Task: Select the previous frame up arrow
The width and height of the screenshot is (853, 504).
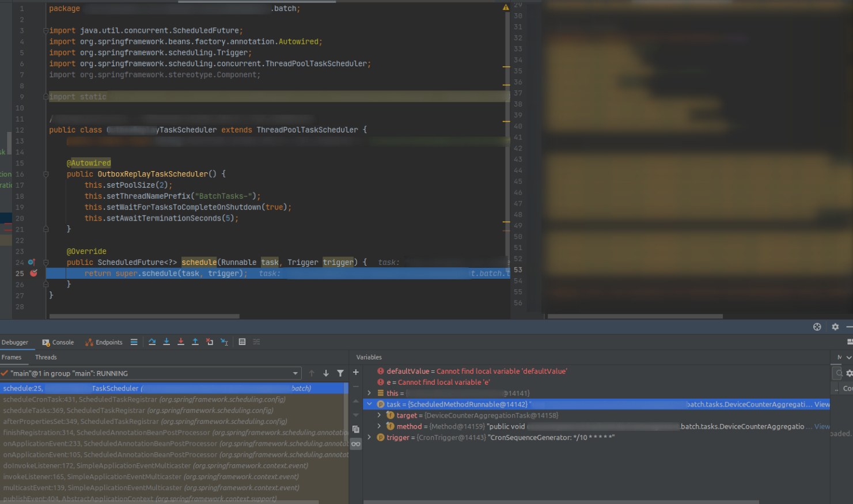Action: tap(312, 373)
